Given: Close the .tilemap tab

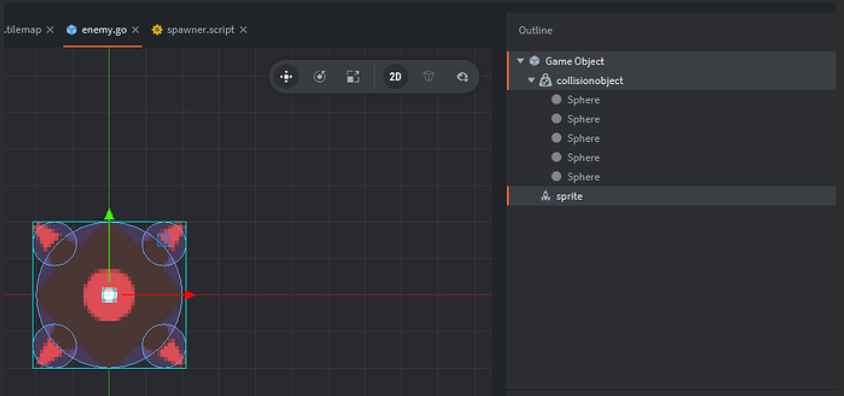Looking at the screenshot, I should (x=50, y=30).
